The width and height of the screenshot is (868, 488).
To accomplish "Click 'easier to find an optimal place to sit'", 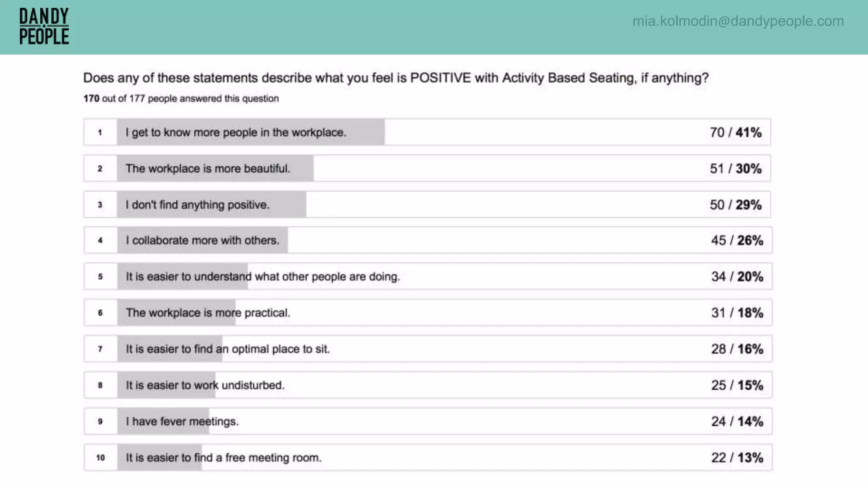I will click(x=228, y=349).
